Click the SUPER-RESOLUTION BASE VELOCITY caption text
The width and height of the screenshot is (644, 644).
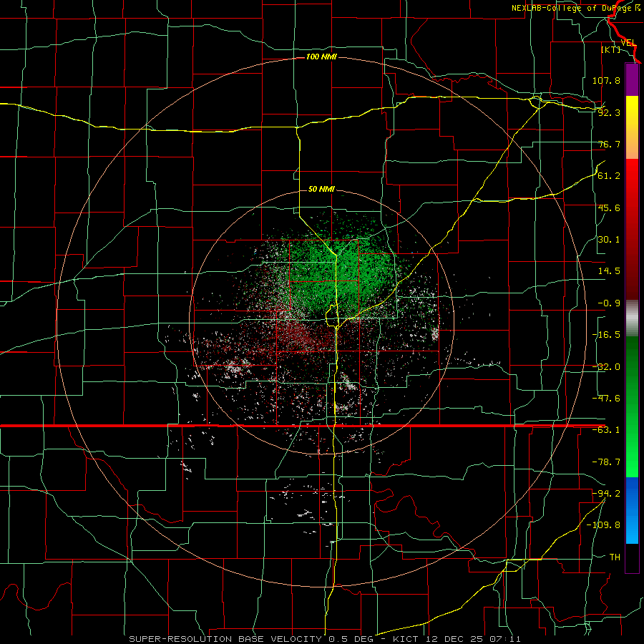click(227, 639)
